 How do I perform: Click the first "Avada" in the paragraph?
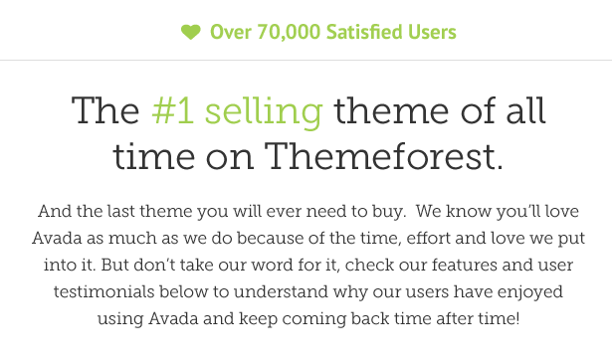pyautogui.click(x=57, y=238)
